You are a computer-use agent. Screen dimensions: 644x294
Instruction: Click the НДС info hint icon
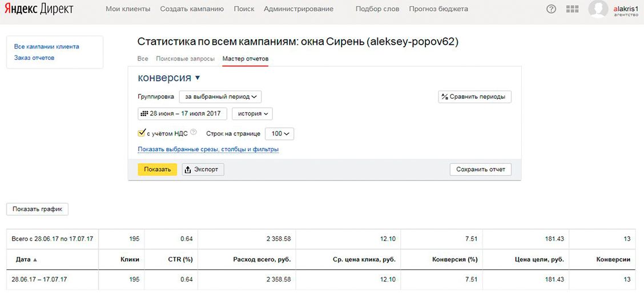coord(193,132)
